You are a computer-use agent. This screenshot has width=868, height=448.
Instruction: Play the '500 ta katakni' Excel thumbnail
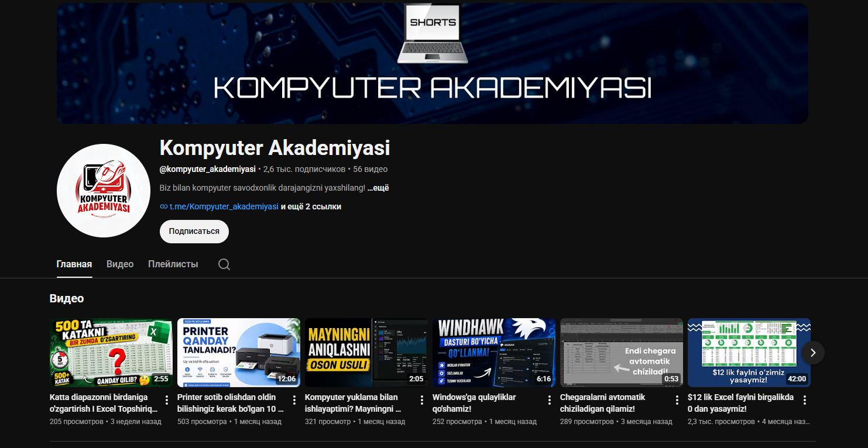point(111,353)
